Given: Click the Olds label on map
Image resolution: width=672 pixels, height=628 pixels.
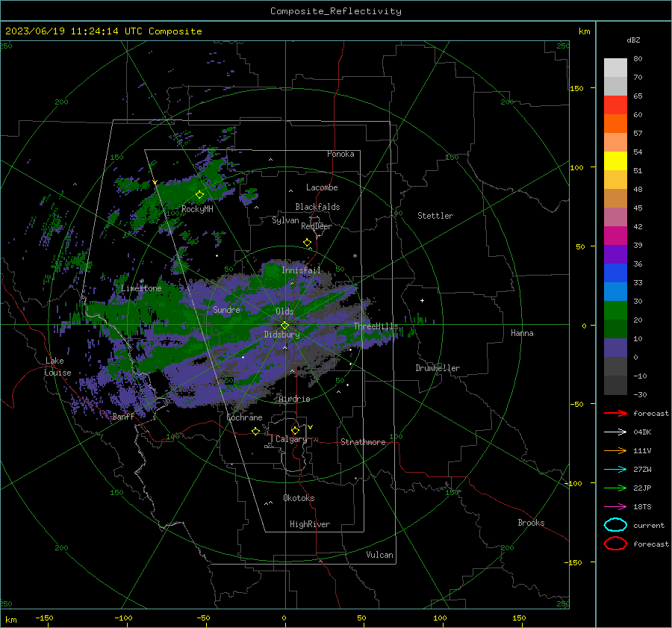Looking at the screenshot, I should [284, 311].
